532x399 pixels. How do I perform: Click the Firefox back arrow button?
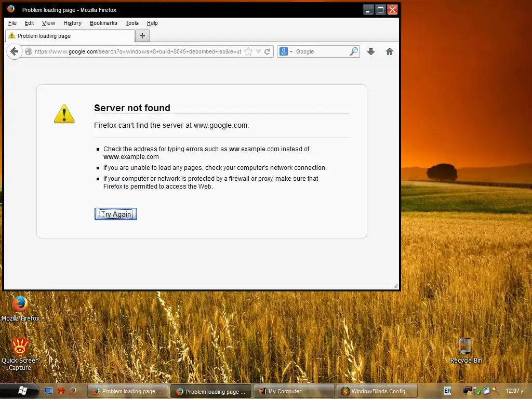point(14,51)
